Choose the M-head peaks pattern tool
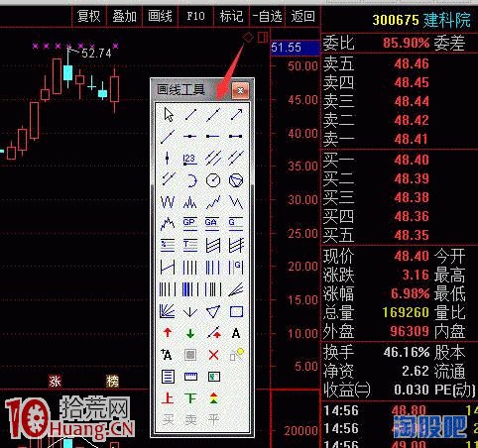Image resolution: width=478 pixels, height=448 pixels. (190, 202)
